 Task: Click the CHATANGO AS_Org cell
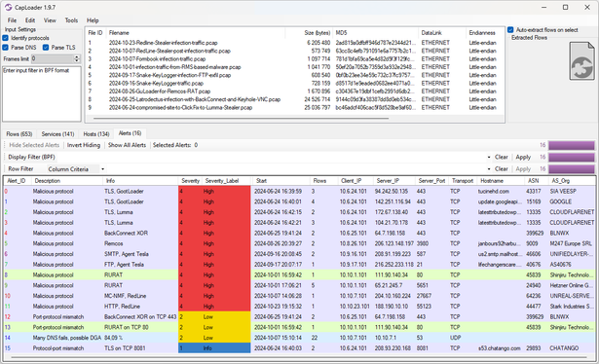(564, 348)
